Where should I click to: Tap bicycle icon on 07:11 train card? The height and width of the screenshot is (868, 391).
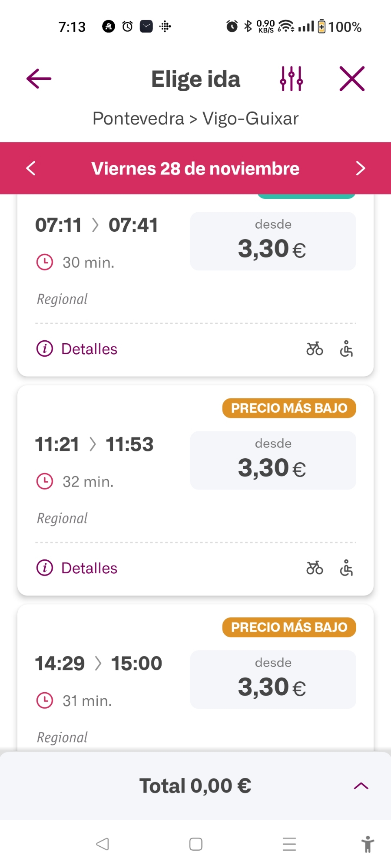tap(315, 349)
